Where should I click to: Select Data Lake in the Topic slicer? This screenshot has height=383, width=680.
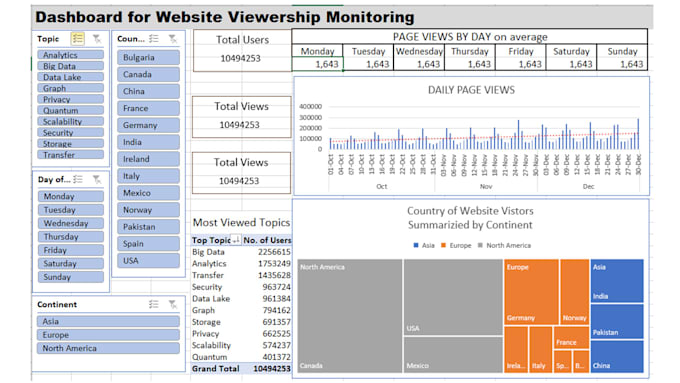click(x=70, y=77)
